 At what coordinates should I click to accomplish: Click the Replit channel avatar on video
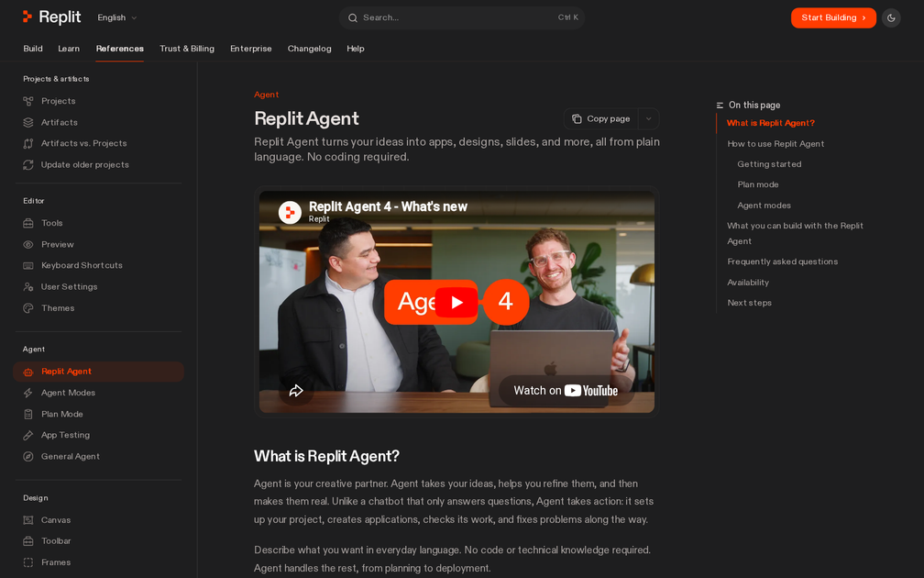point(290,212)
